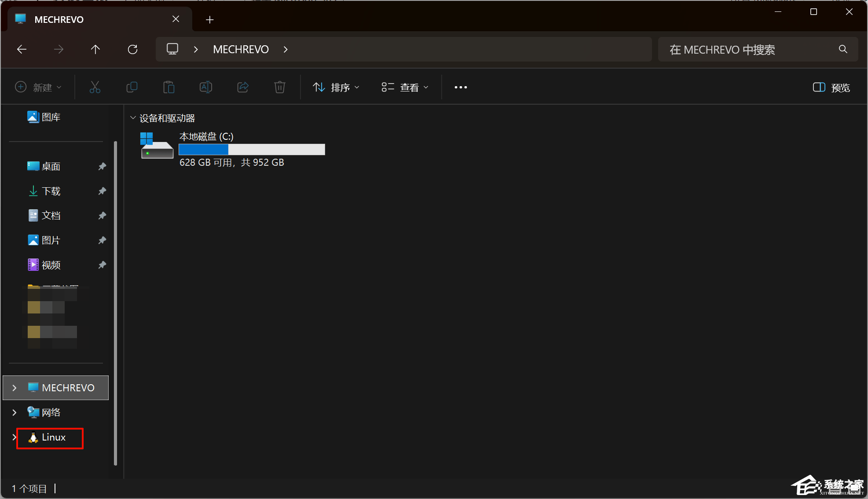868x499 pixels.
Task: Click the Delete icon in the toolbar
Action: (x=279, y=87)
